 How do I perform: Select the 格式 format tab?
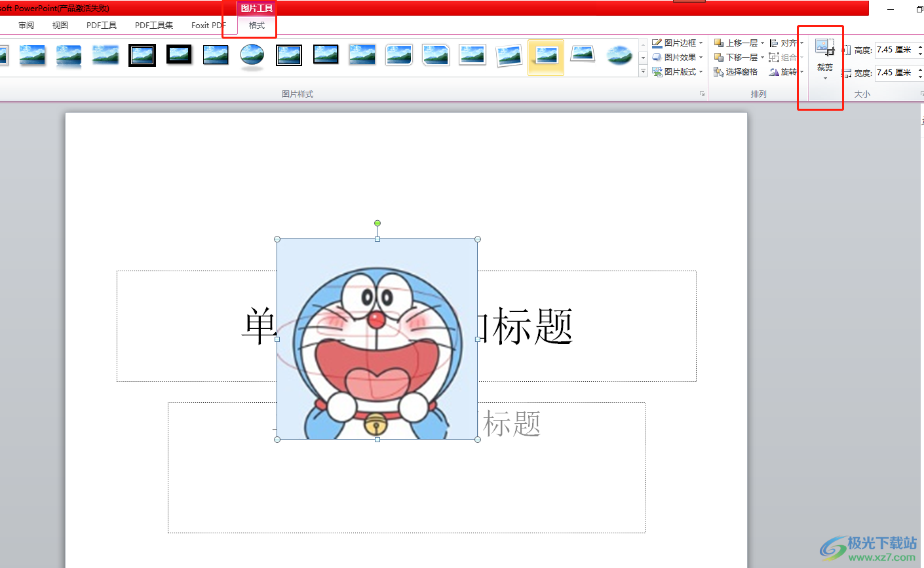coord(257,26)
